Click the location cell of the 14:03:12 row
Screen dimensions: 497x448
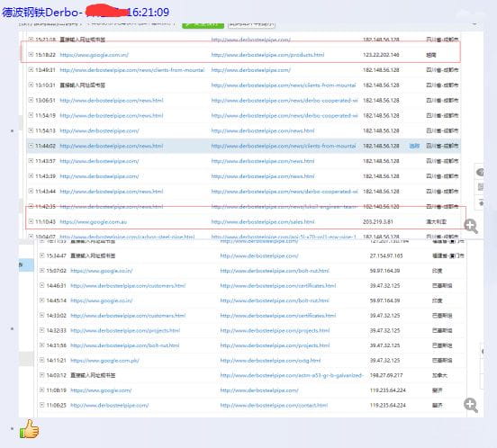tap(439, 375)
